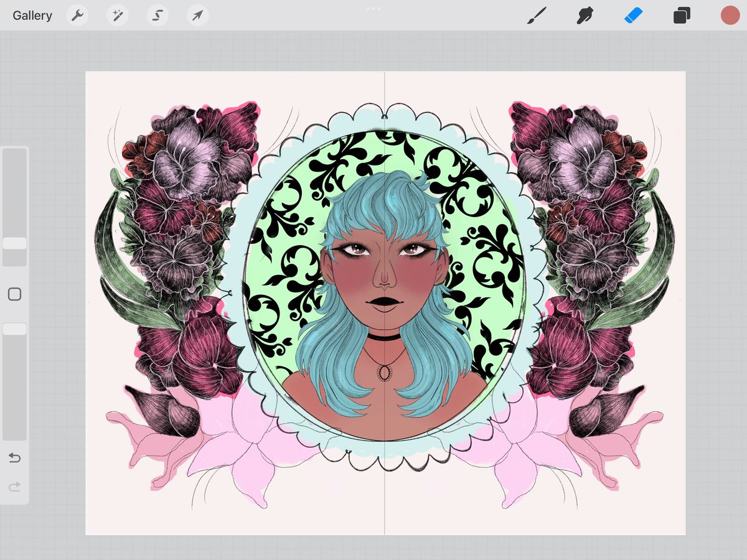Tap the Gallery menu item
The width and height of the screenshot is (747, 560).
click(x=32, y=16)
